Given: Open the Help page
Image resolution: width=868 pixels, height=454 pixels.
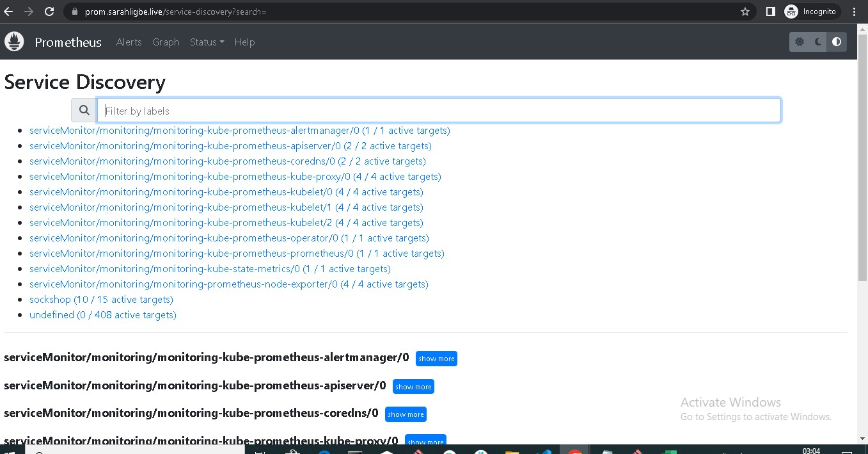Looking at the screenshot, I should [x=244, y=42].
